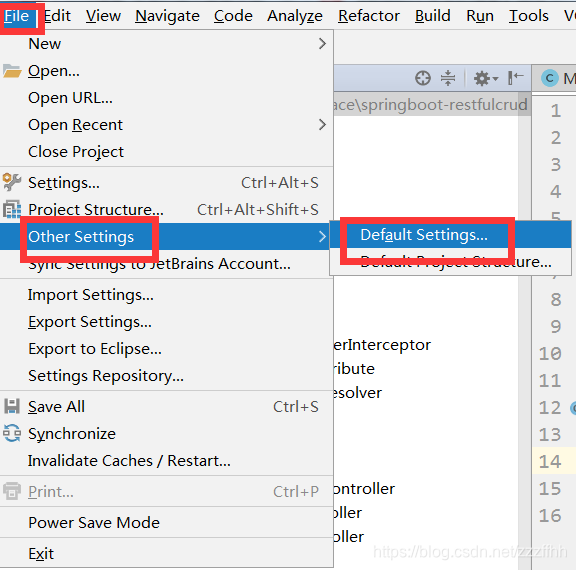Click the Project Structure icon
Viewport: 576px width, 570px height.
pos(12,210)
